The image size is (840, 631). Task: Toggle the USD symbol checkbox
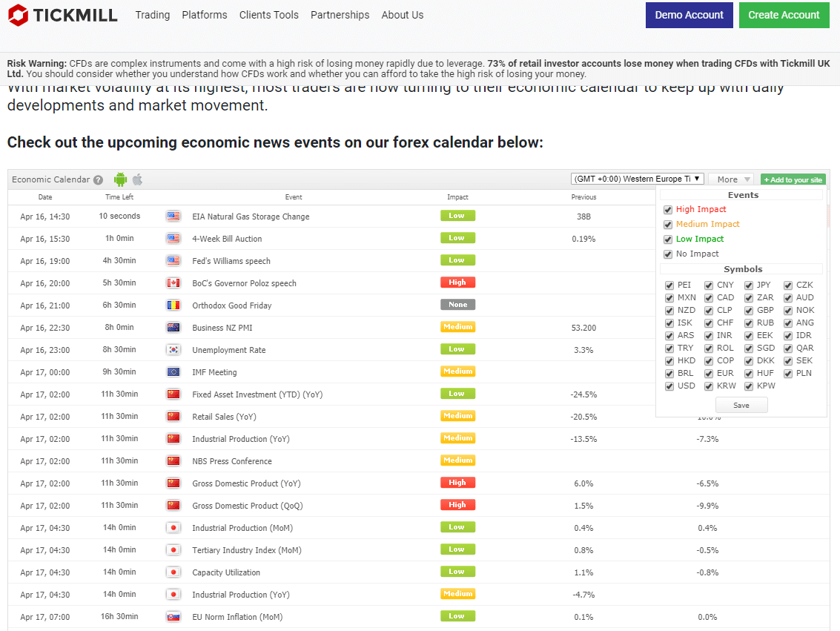669,386
